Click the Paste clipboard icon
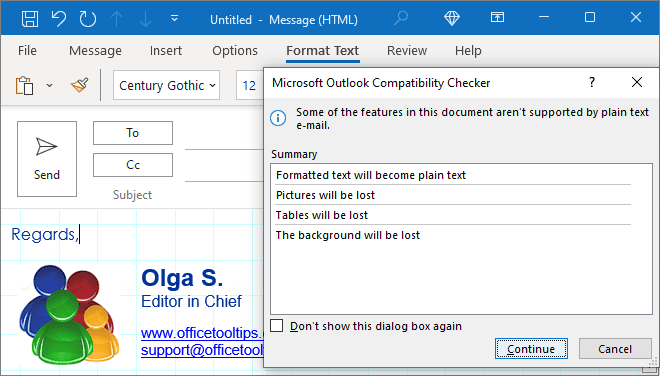The height and width of the screenshot is (376, 660). coord(24,85)
